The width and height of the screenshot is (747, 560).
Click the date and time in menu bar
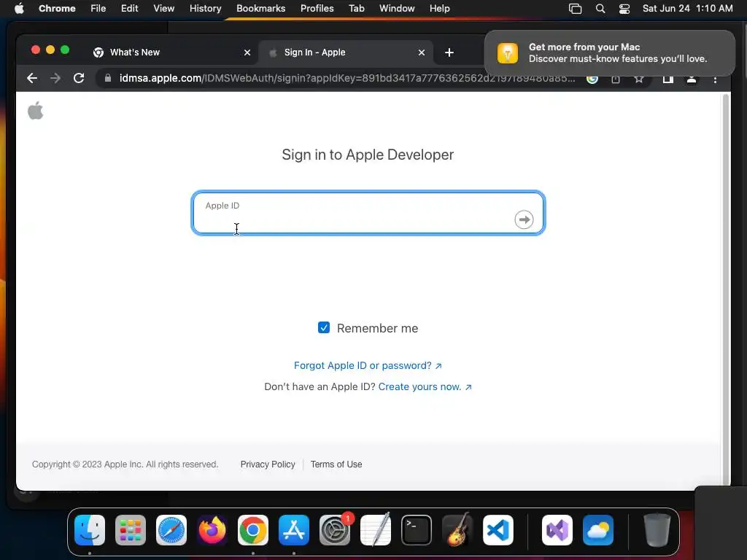click(x=687, y=9)
